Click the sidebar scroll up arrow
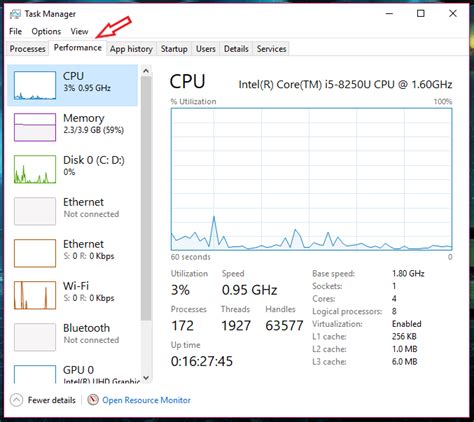 pos(146,71)
